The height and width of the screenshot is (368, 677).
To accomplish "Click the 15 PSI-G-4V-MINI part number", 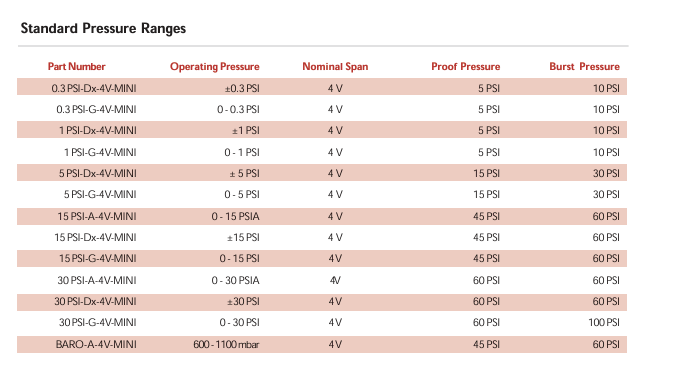I will pos(98,259).
